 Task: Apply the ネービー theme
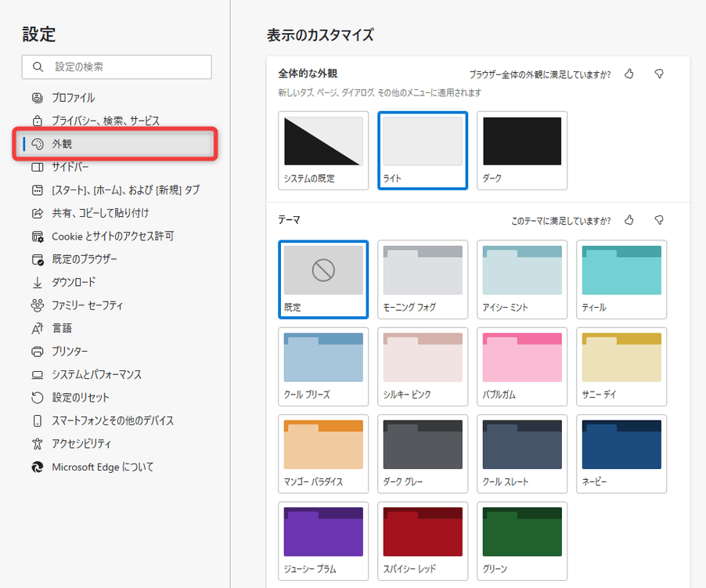[621, 454]
